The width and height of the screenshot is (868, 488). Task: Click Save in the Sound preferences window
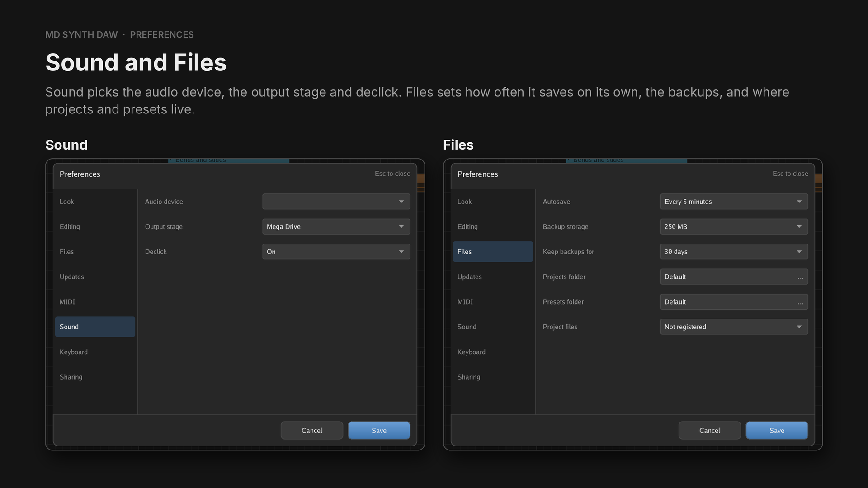pos(379,431)
